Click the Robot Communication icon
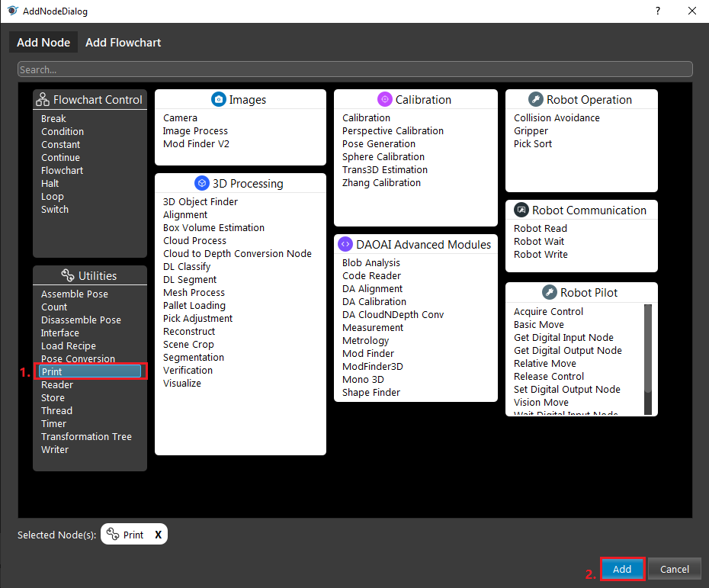 (x=521, y=210)
